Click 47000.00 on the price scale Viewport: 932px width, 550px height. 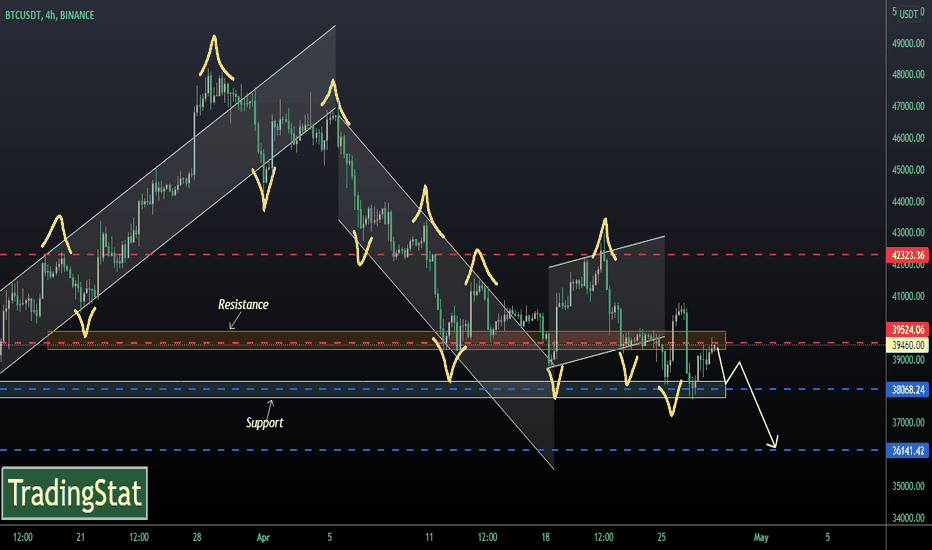click(908, 106)
